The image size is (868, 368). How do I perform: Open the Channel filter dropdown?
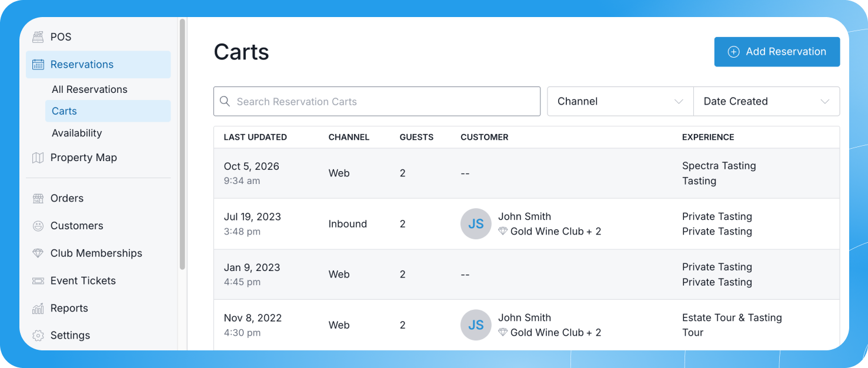(620, 101)
